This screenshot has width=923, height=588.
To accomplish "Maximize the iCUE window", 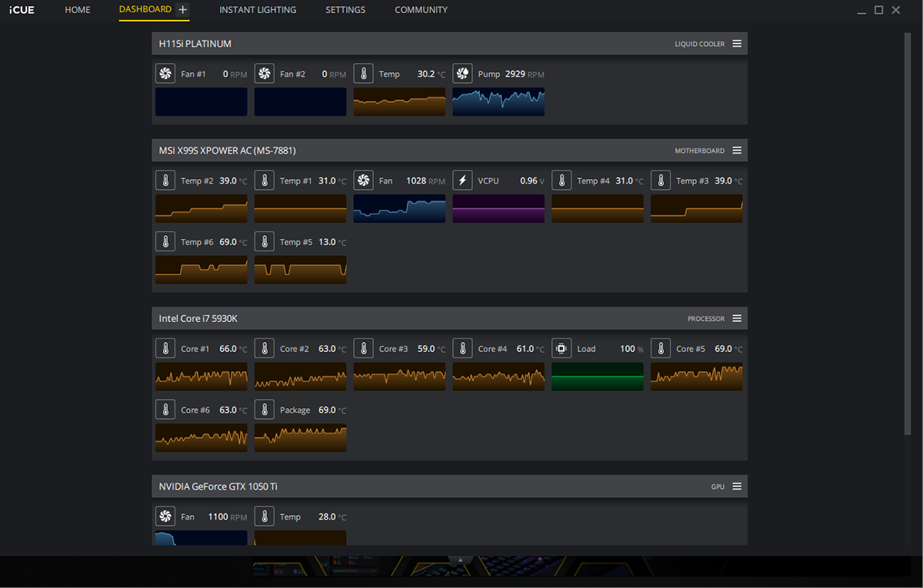I will (x=879, y=10).
